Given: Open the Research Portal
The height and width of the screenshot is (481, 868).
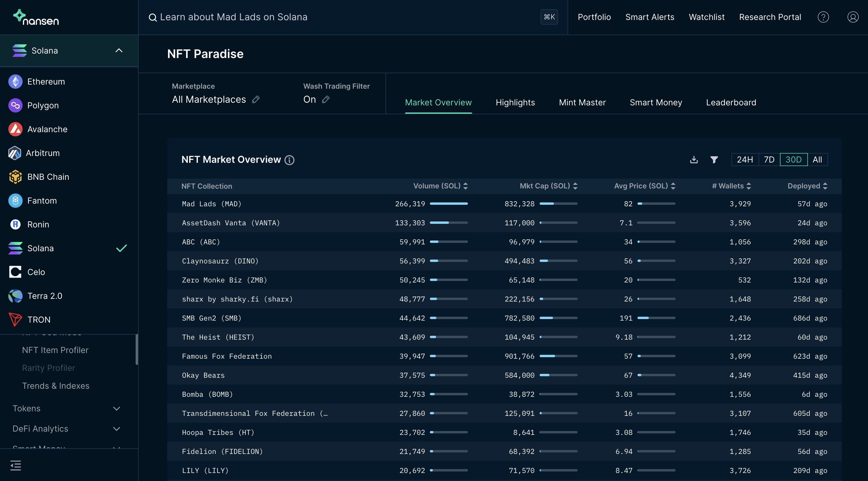Looking at the screenshot, I should (770, 17).
